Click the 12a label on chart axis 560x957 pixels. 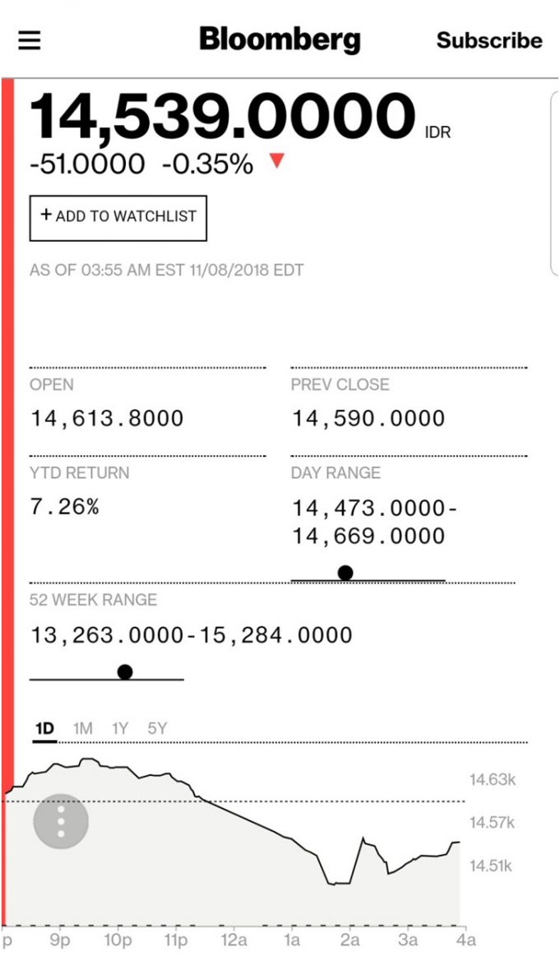click(234, 939)
